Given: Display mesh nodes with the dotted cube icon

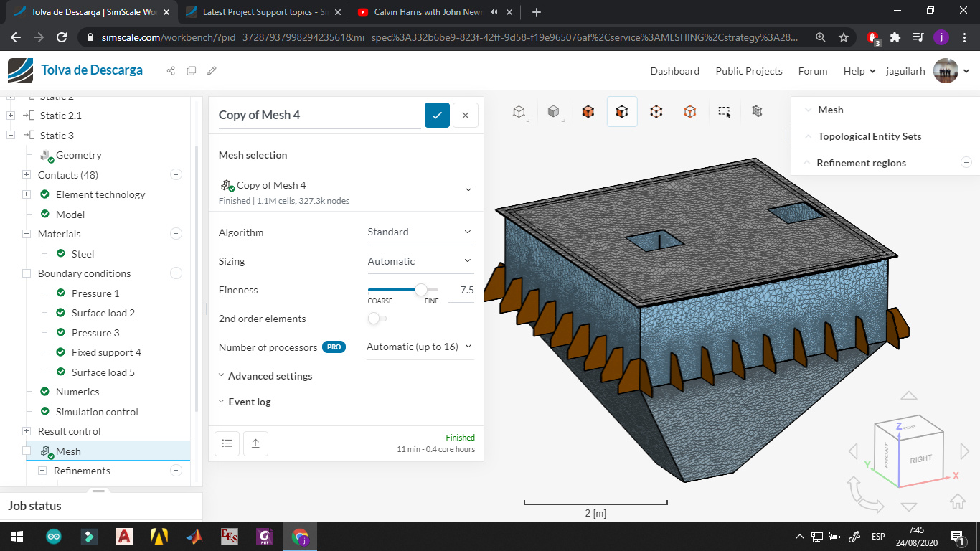Looking at the screenshot, I should [x=656, y=111].
